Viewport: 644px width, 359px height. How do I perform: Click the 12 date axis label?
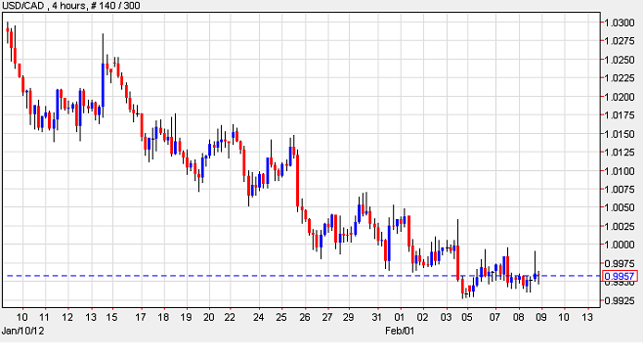point(67,318)
